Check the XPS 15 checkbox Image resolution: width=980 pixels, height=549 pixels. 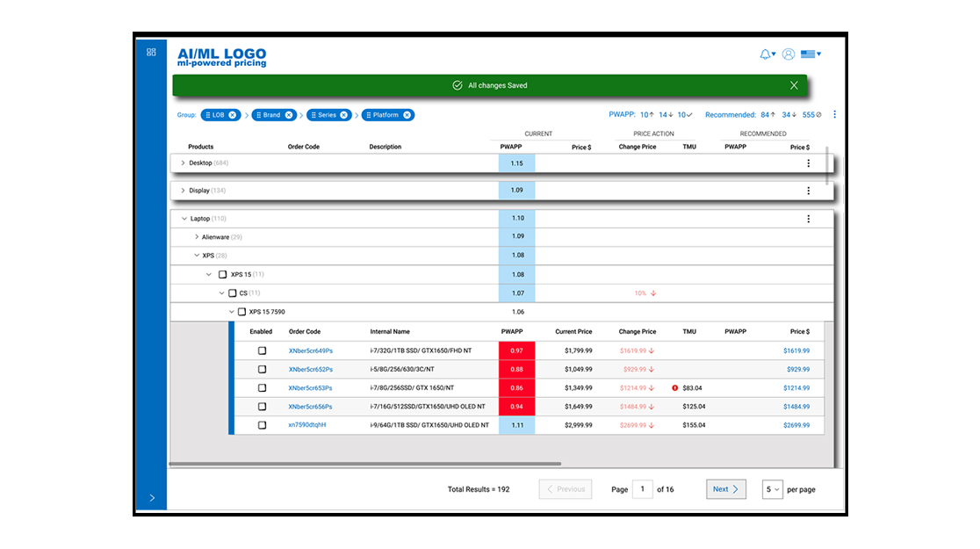[222, 274]
